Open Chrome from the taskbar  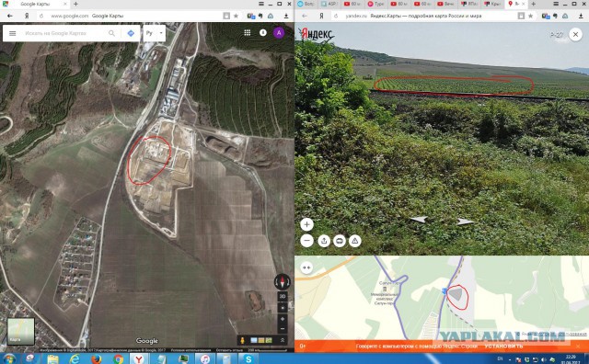pos(118,359)
